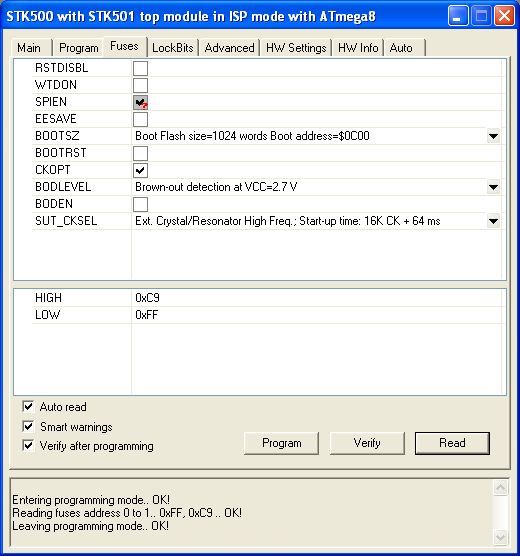The height and width of the screenshot is (556, 520).
Task: Click the LOW fuse byte label
Action: pos(48,315)
